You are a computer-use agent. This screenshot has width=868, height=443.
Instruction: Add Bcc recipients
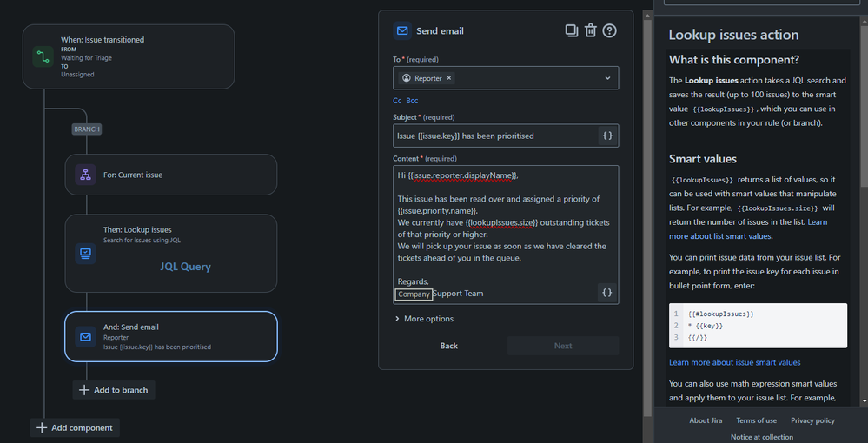412,101
